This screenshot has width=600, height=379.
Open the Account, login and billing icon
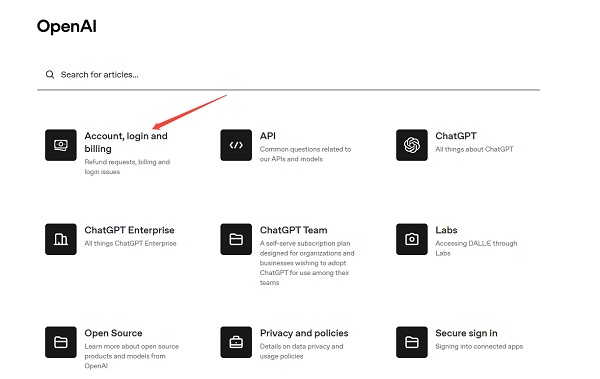60,145
